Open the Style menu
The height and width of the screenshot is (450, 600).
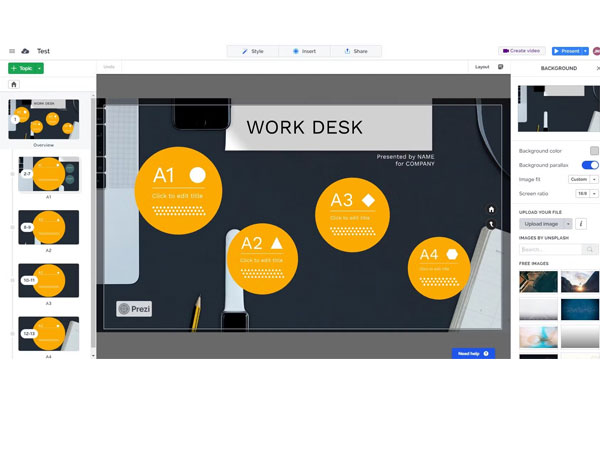[x=253, y=51]
